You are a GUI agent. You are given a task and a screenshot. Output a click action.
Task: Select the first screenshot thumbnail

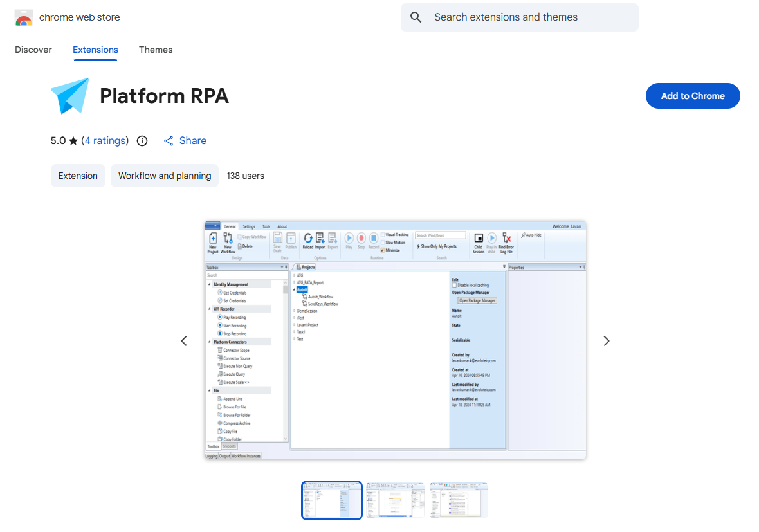pyautogui.click(x=331, y=500)
